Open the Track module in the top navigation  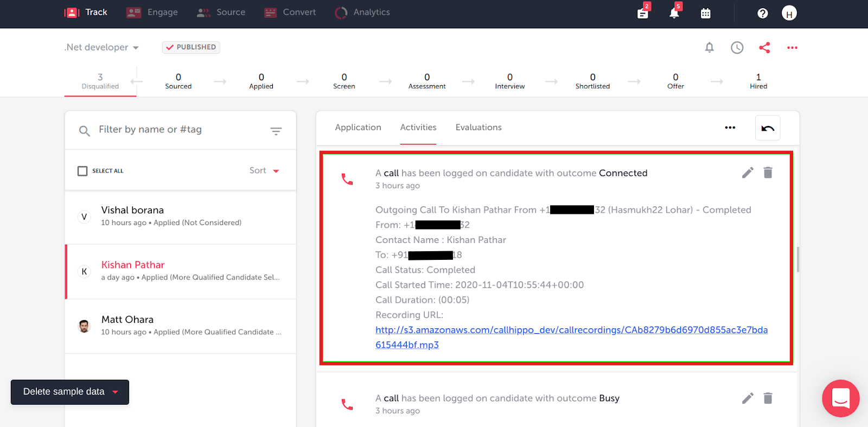coord(86,12)
